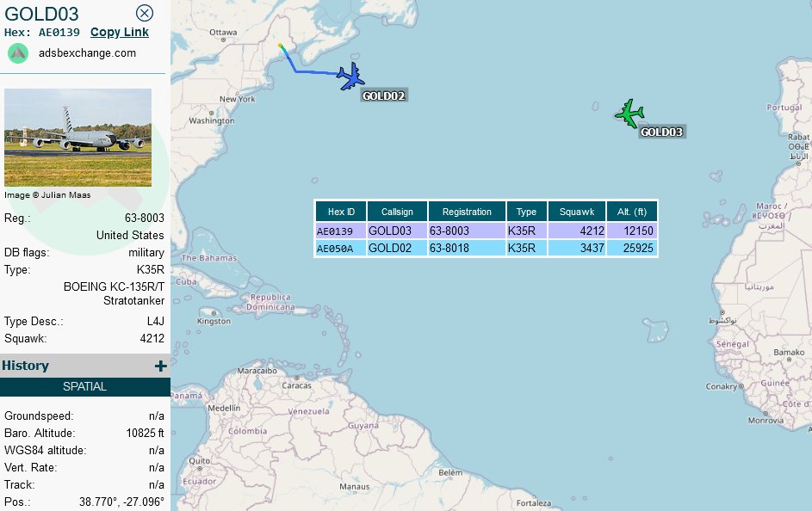Viewport: 812px width, 511px height.
Task: Click GOLD02 callsign cell in table
Action: click(x=397, y=249)
